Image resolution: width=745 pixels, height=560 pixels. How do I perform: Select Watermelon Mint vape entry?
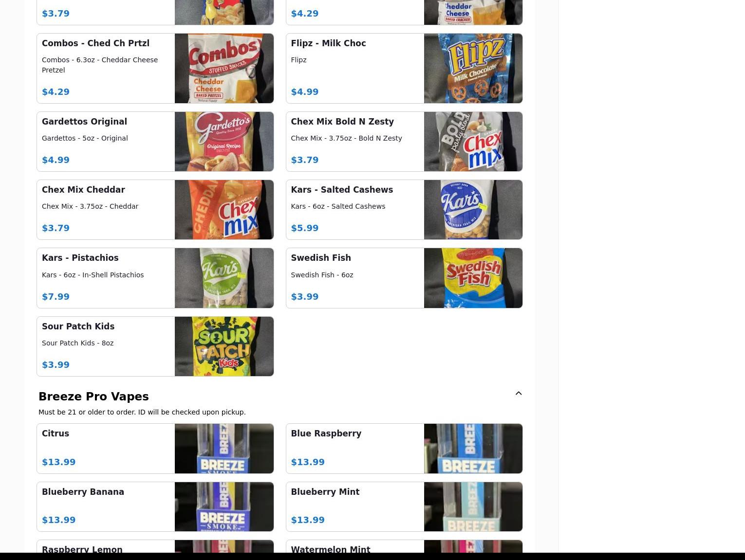(404, 546)
